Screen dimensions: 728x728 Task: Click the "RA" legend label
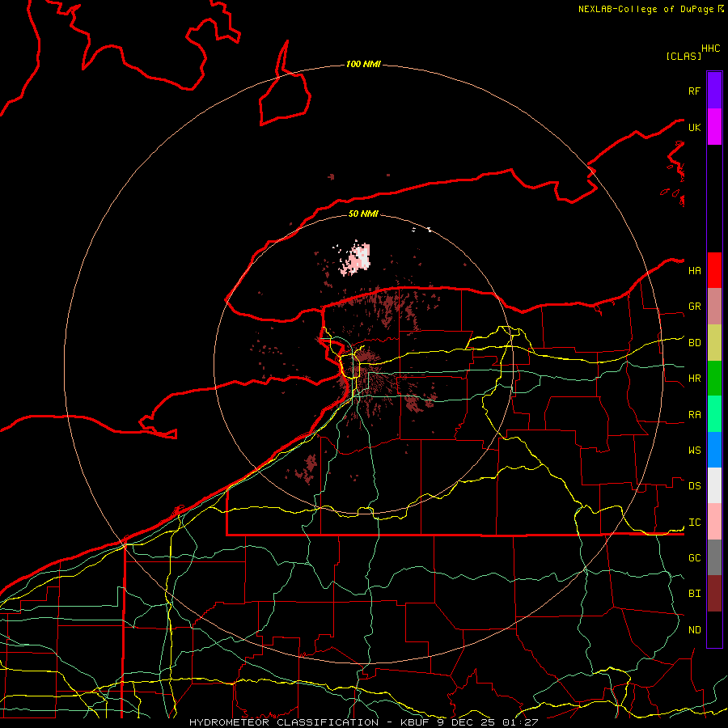point(694,415)
